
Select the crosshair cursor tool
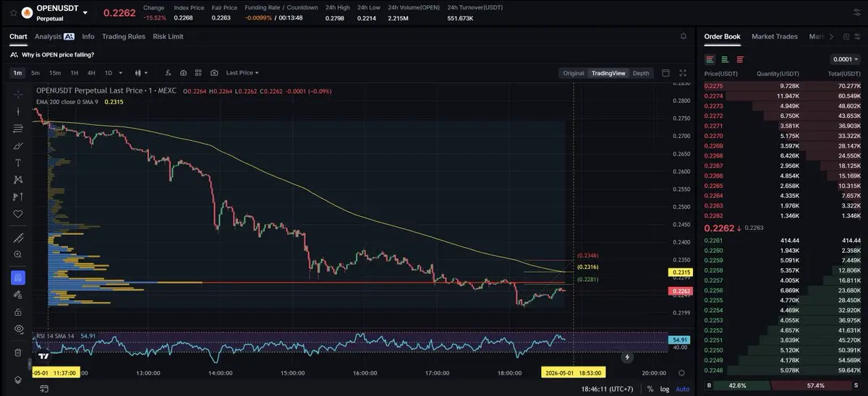tap(18, 95)
